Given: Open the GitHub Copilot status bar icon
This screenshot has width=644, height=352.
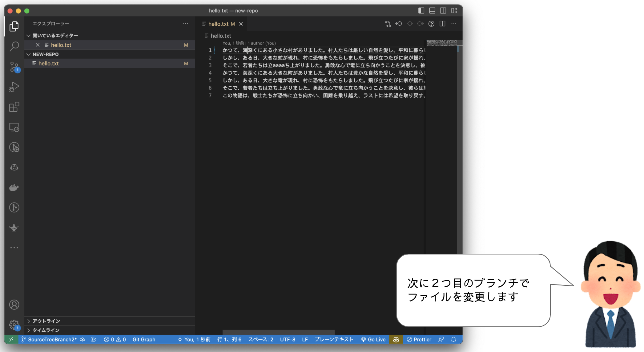Looking at the screenshot, I should [396, 339].
